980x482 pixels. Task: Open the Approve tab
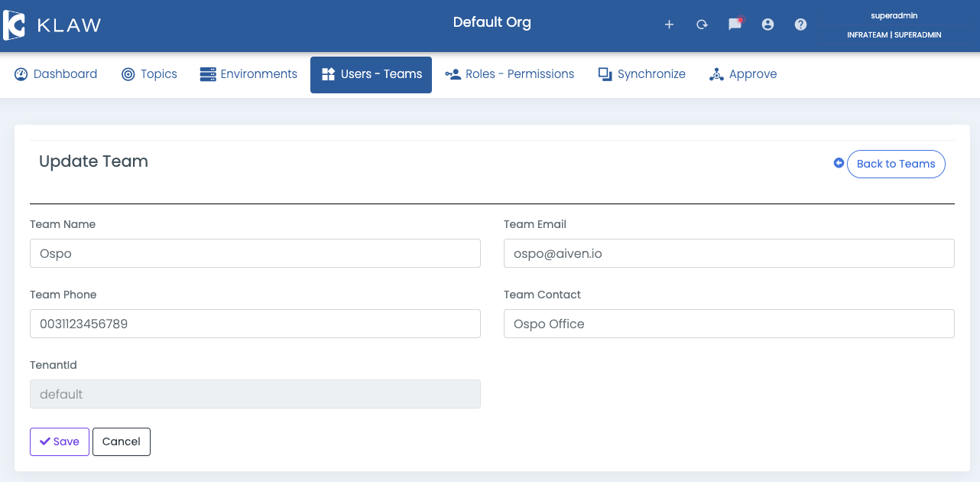pyautogui.click(x=743, y=74)
